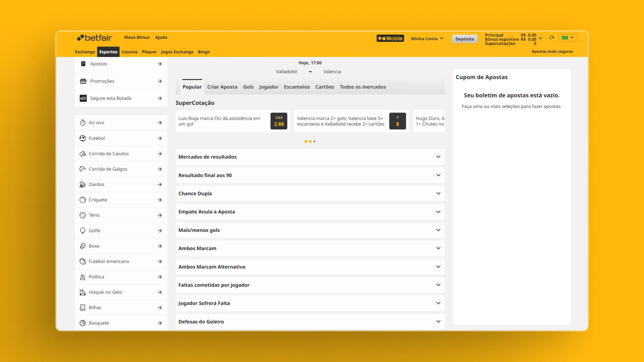Viewport: 644px width, 362px height.
Task: Select the Esportes navigation item
Action: point(108,52)
